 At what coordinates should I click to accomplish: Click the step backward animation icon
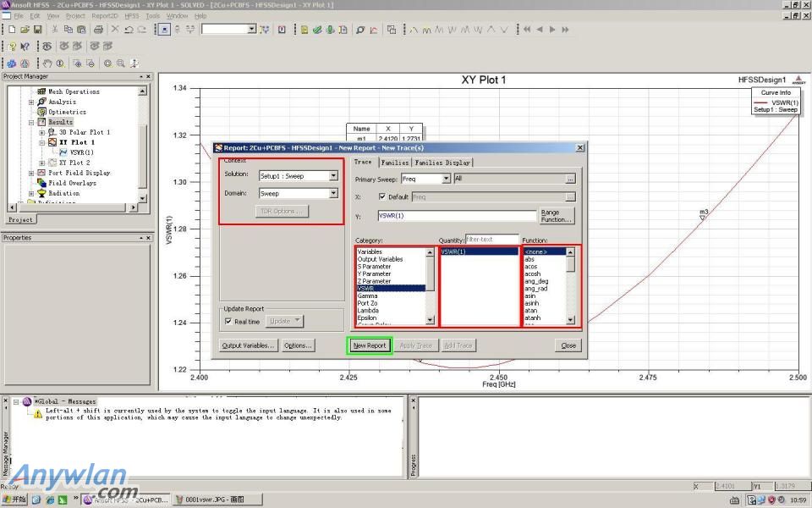tap(540, 30)
